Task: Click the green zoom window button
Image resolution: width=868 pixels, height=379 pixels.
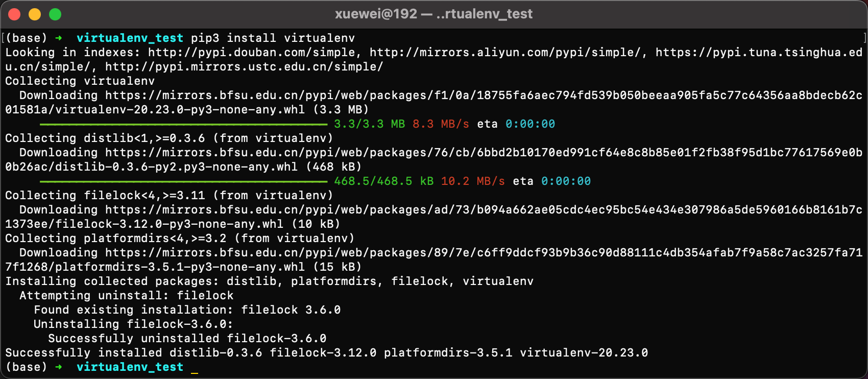Action: pos(55,14)
